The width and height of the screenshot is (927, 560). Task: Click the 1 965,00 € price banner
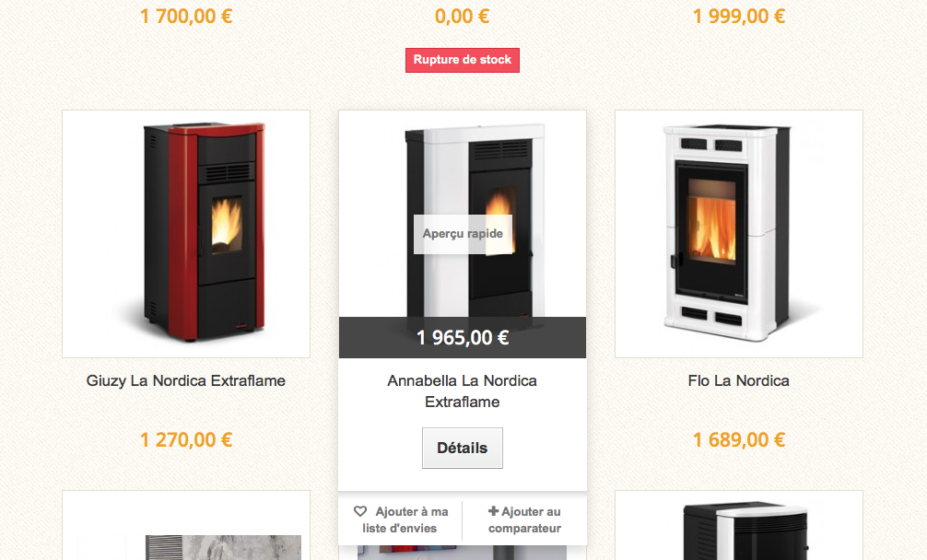[463, 337]
